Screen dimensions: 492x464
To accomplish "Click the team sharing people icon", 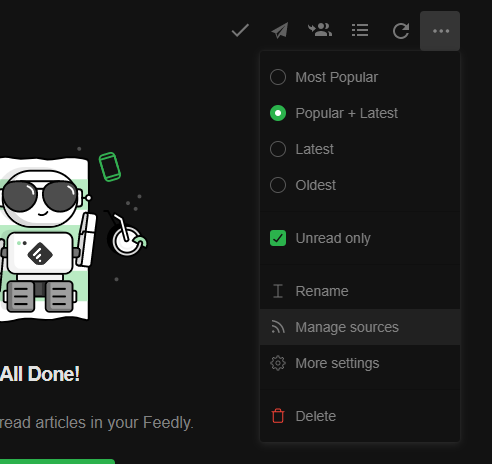I will (320, 30).
